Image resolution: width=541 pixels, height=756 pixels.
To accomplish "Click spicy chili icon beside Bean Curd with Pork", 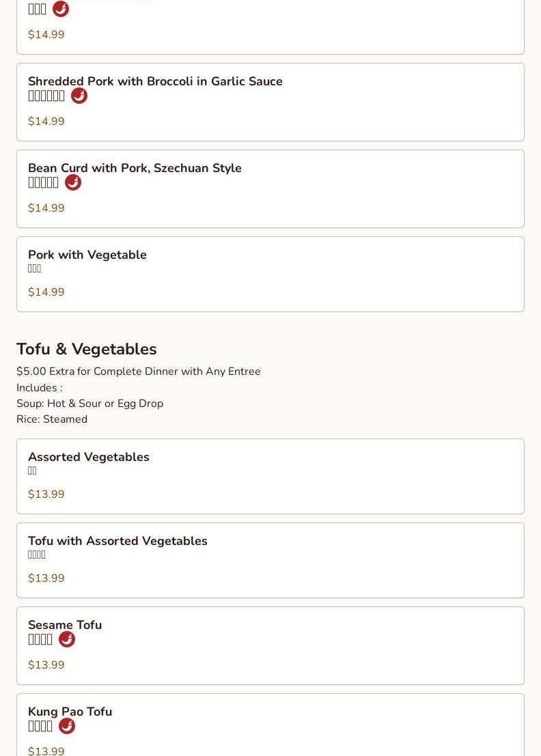I will click(73, 182).
